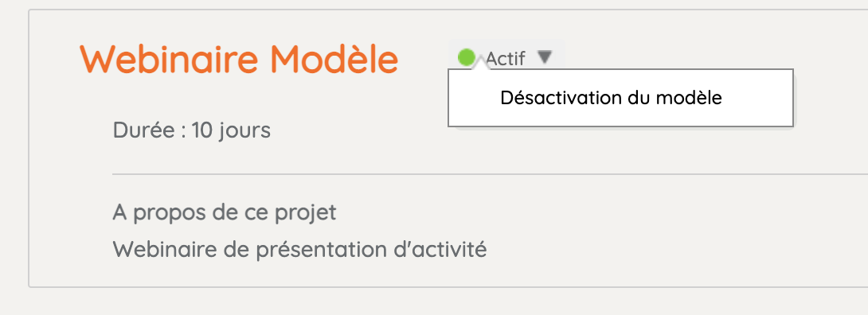
Task: Click the 10 jours duration value
Action: pos(231,131)
